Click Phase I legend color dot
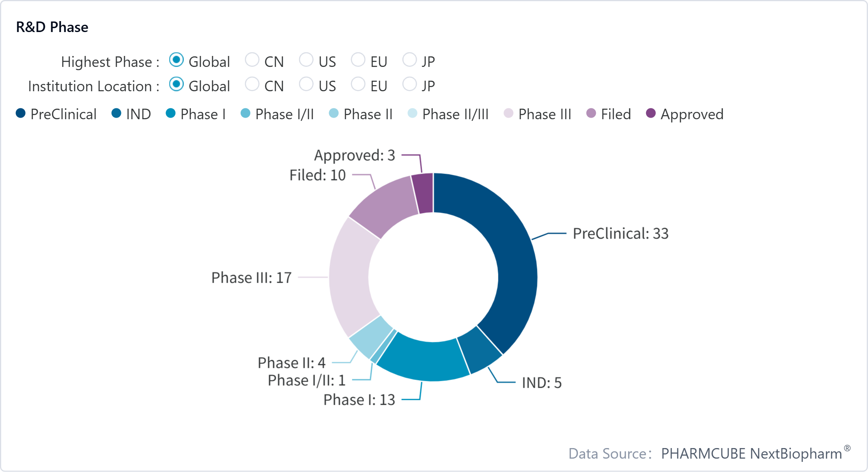The image size is (868, 472). pos(171,114)
